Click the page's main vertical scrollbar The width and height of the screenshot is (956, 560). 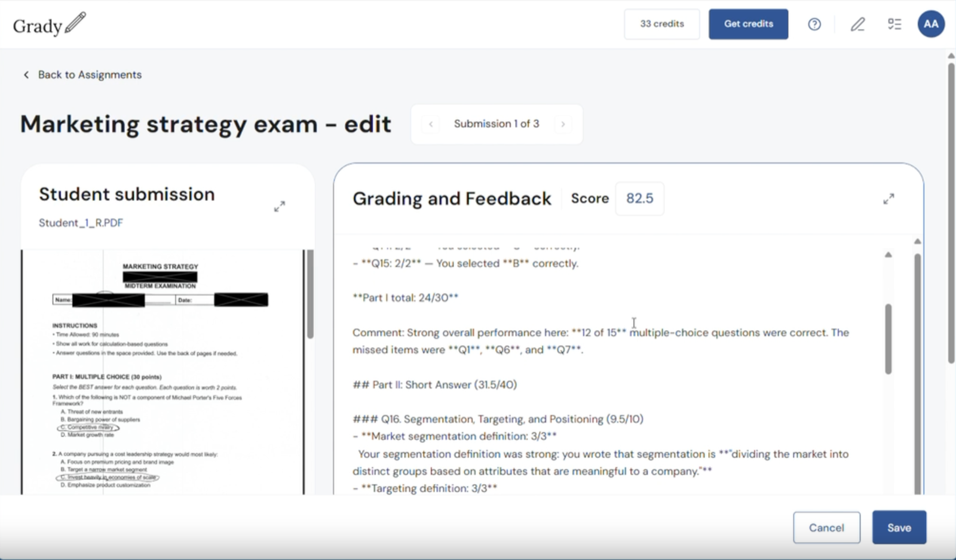(x=951, y=213)
